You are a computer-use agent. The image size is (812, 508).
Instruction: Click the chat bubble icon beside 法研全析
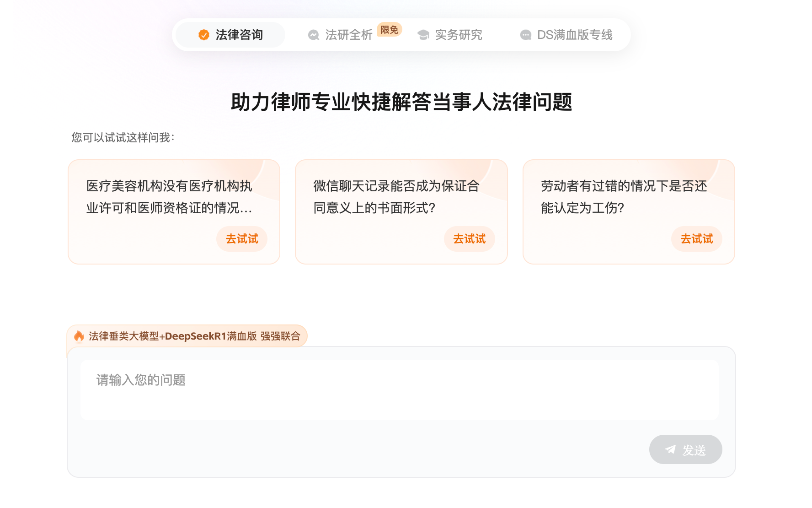314,35
